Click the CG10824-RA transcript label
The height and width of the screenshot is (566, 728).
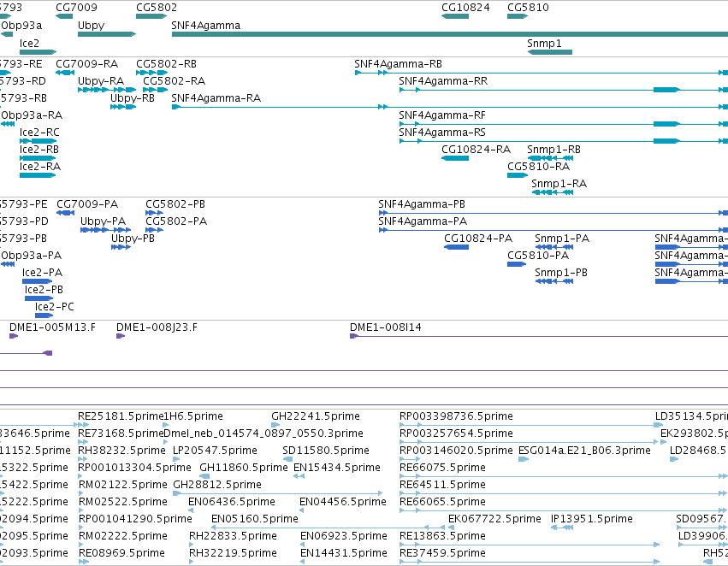[476, 150]
